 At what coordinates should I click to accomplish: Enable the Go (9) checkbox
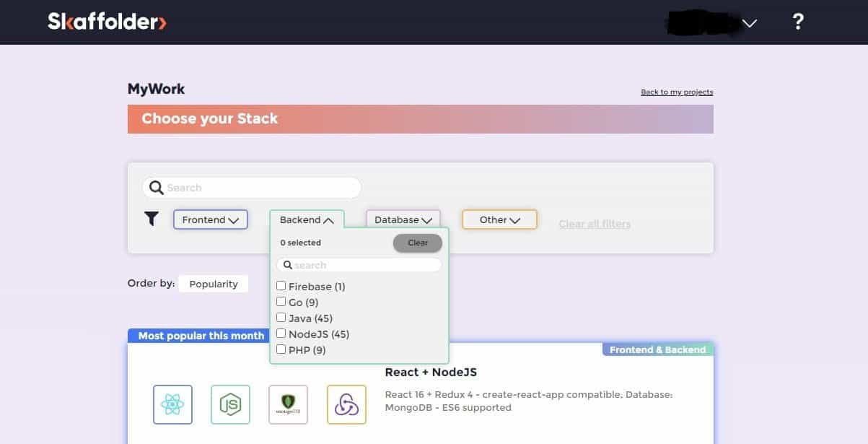point(281,302)
